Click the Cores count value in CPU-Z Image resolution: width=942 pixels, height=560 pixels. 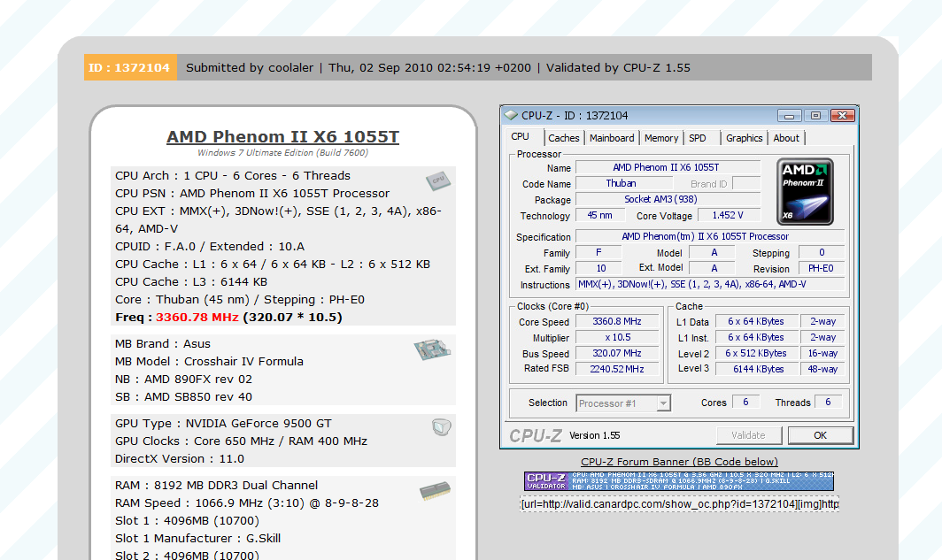coord(745,402)
